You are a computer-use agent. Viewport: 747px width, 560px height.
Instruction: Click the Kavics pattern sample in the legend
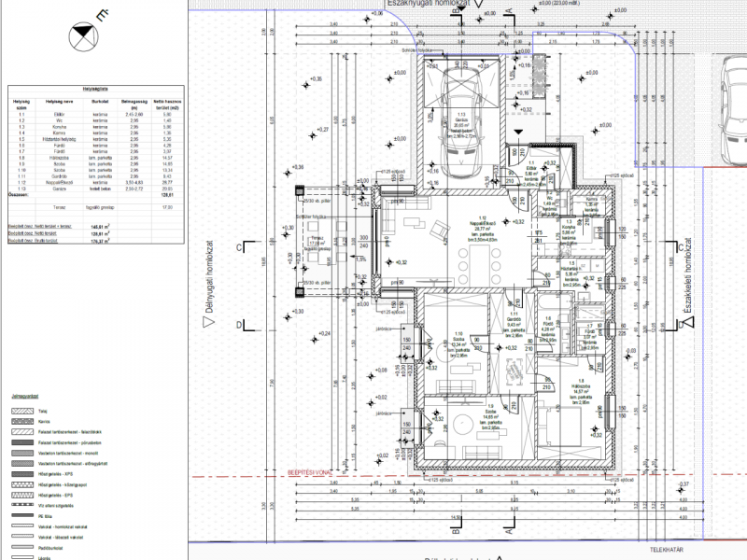coord(22,422)
